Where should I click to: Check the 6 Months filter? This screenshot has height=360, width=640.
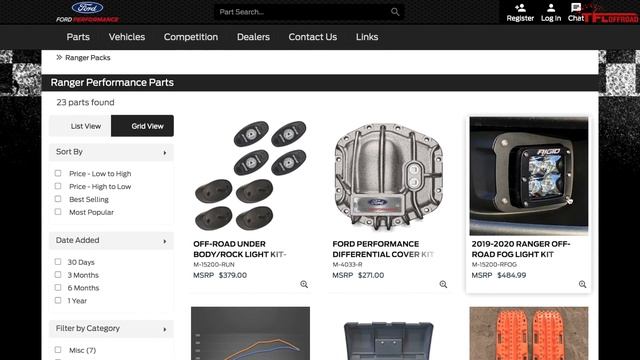pos(58,287)
